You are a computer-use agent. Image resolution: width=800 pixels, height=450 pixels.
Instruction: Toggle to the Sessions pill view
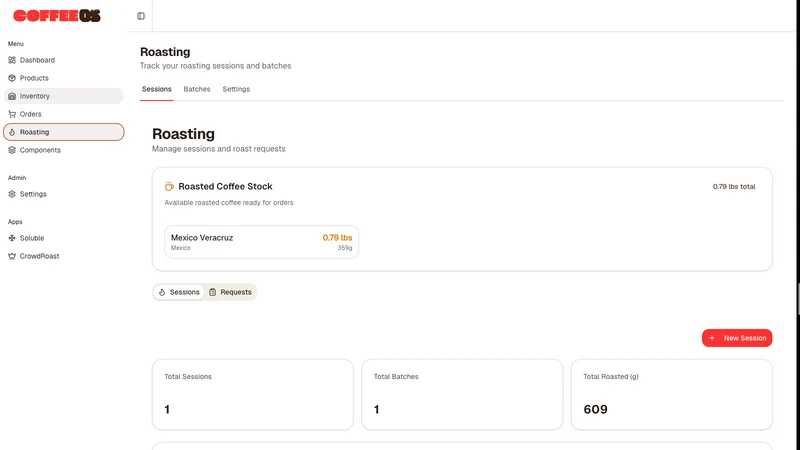tap(179, 292)
